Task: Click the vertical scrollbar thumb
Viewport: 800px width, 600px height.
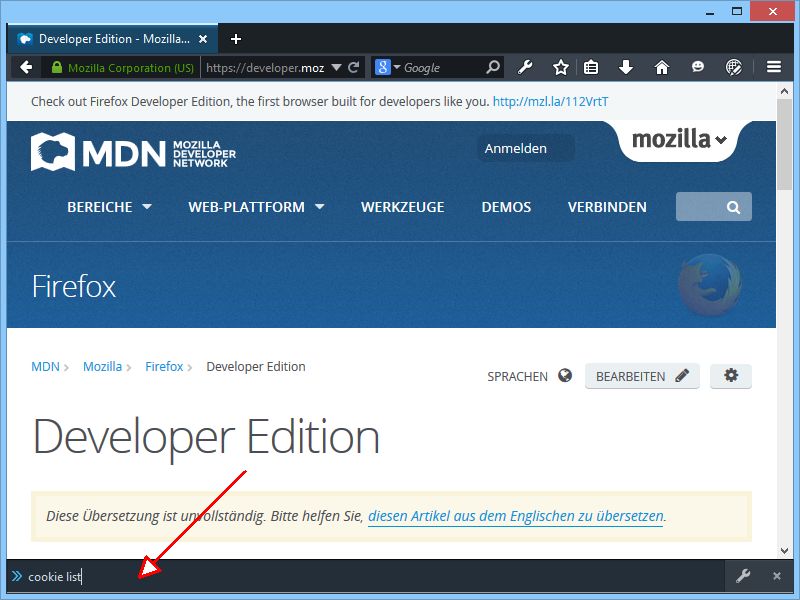Action: 784,144
